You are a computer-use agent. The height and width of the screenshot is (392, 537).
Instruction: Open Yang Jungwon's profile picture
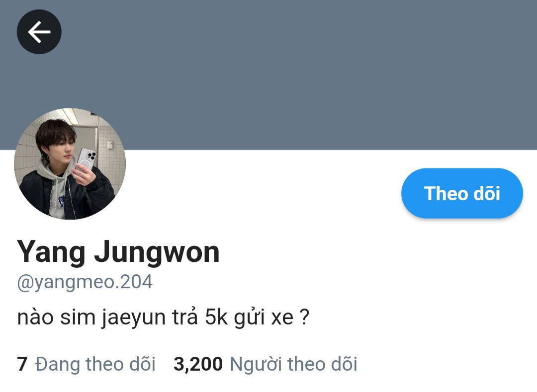70,163
